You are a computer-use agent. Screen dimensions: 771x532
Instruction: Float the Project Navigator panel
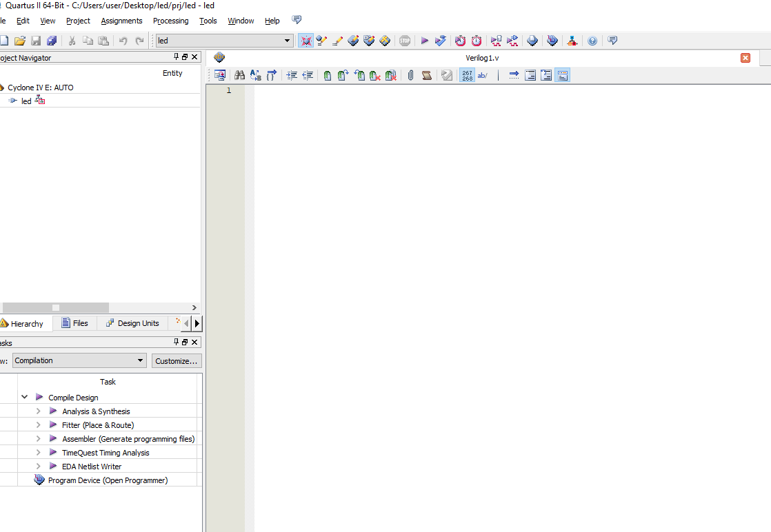tap(185, 57)
